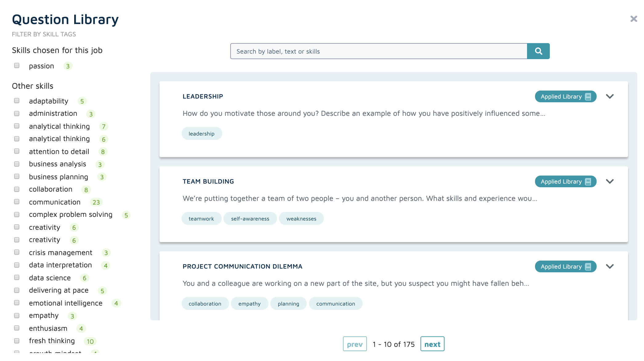Click book icon on Leadership Applied Library badge

click(588, 97)
